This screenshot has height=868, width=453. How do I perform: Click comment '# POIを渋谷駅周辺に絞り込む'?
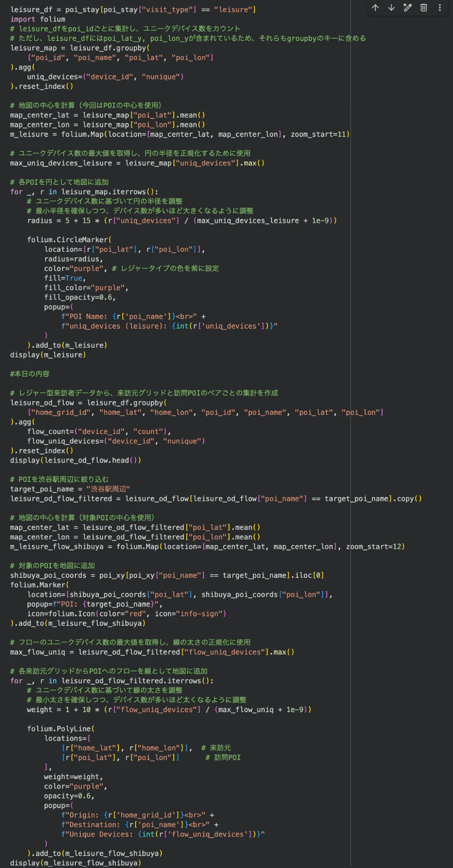(x=60, y=479)
